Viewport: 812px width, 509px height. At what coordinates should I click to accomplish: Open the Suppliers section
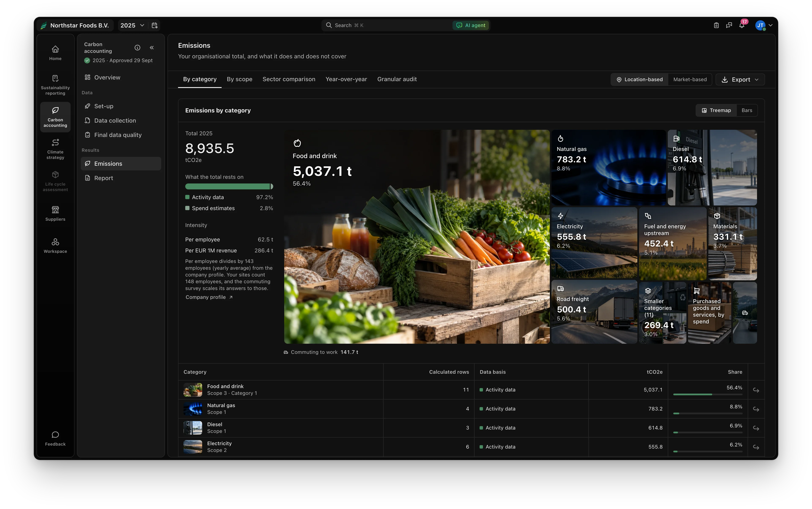click(55, 214)
